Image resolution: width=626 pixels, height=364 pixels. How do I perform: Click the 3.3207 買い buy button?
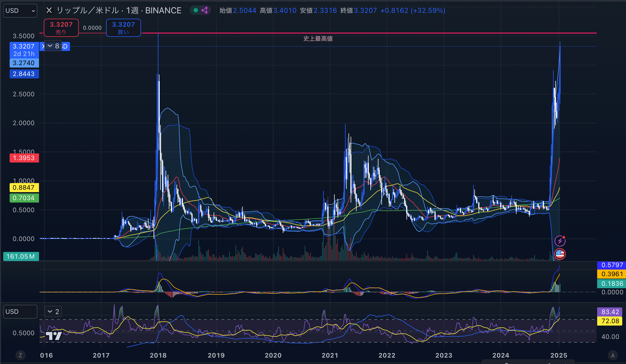coord(123,28)
